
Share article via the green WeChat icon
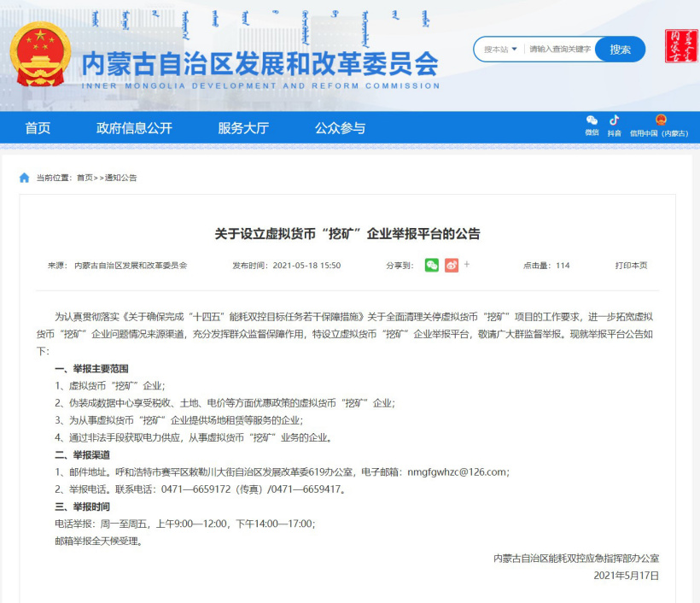pos(432,266)
